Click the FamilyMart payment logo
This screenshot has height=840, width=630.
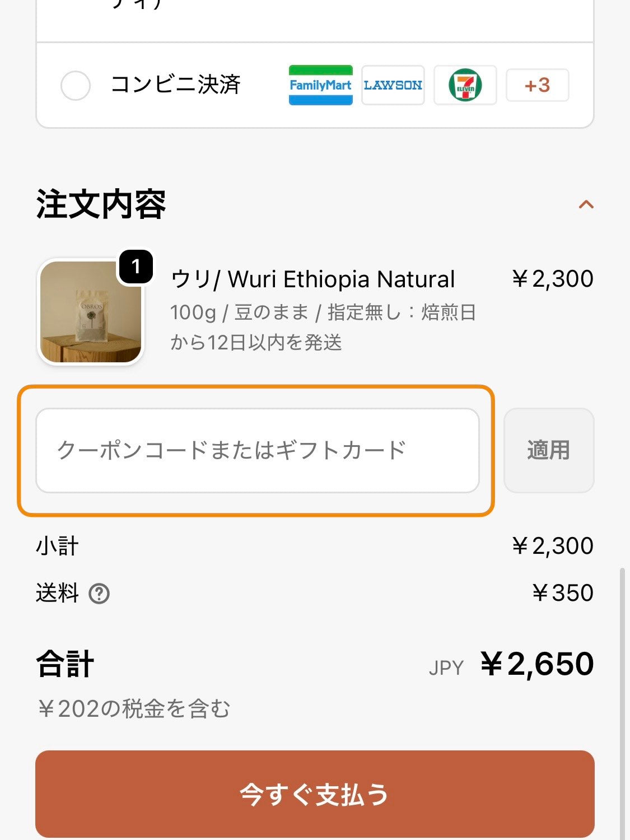(320, 85)
